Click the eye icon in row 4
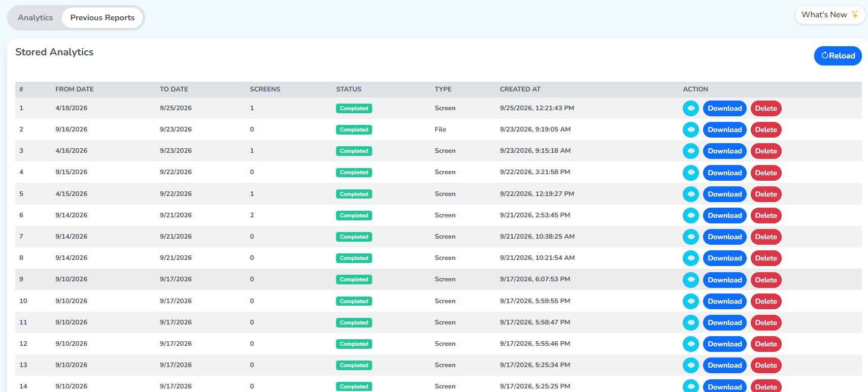Viewport: 868px width, 392px height. pyautogui.click(x=691, y=173)
